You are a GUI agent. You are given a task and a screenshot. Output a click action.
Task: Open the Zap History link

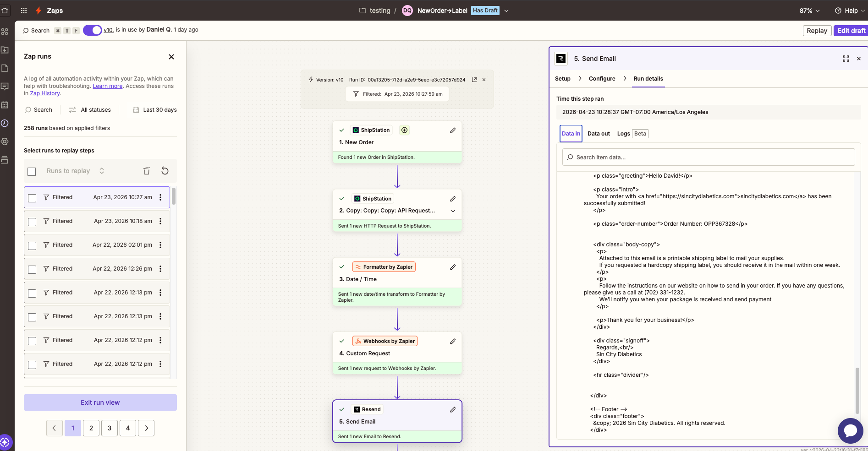[44, 93]
